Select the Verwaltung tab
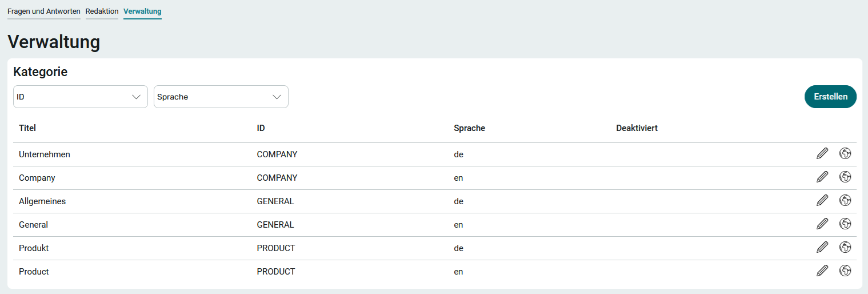This screenshot has width=868, height=294. click(x=142, y=11)
